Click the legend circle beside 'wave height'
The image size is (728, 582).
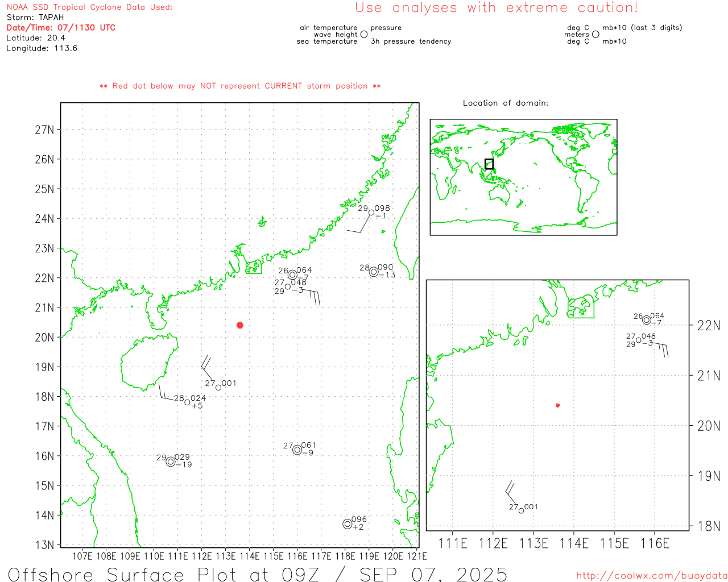click(364, 34)
